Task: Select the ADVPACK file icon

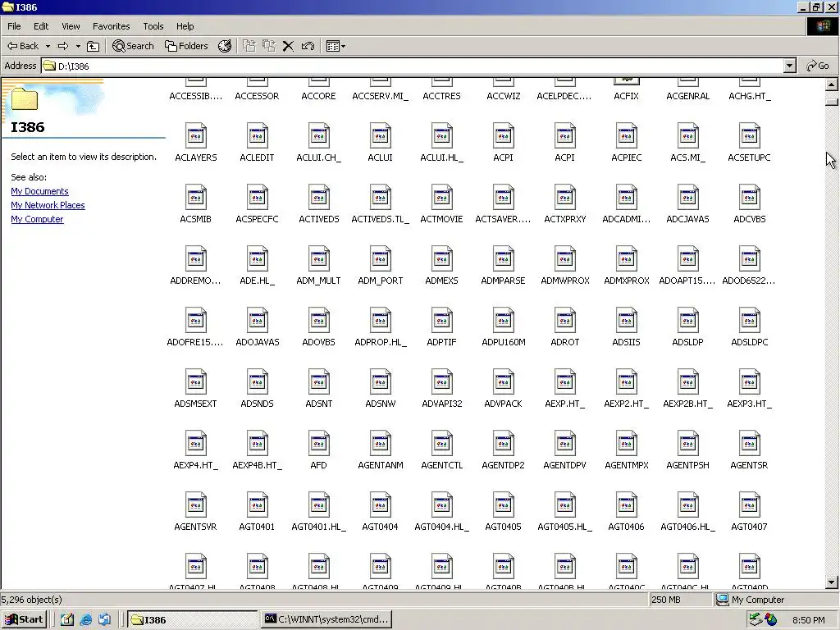Action: pyautogui.click(x=503, y=382)
